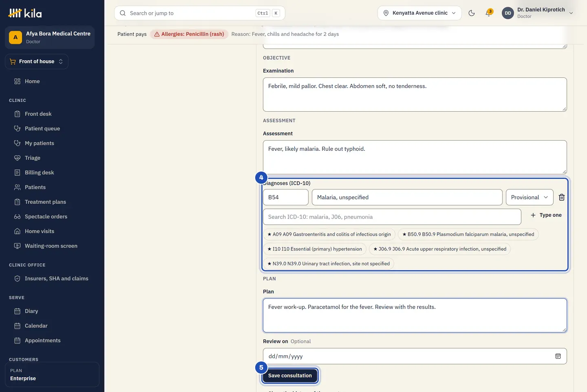The height and width of the screenshot is (392, 587).
Task: Click the Waiting-room screen monitor icon
Action: click(17, 246)
